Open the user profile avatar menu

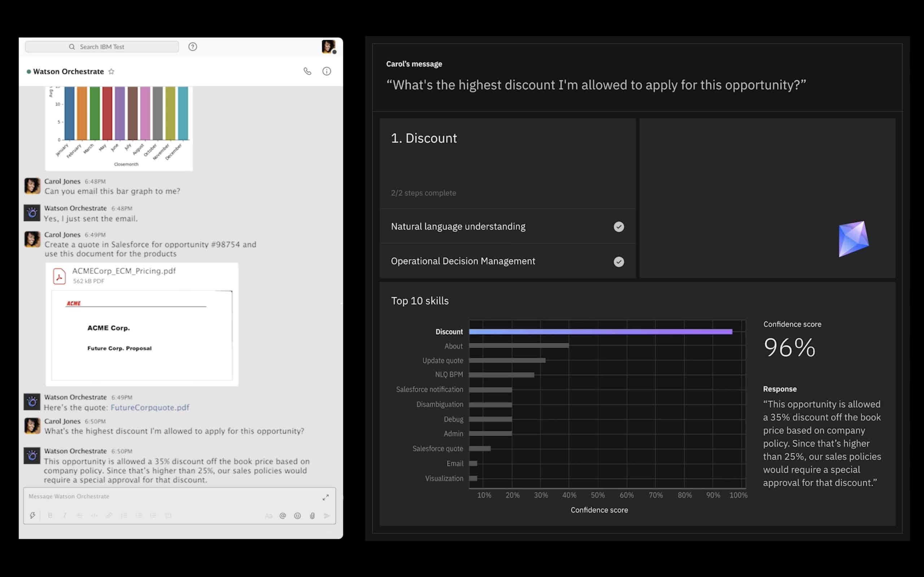point(328,47)
